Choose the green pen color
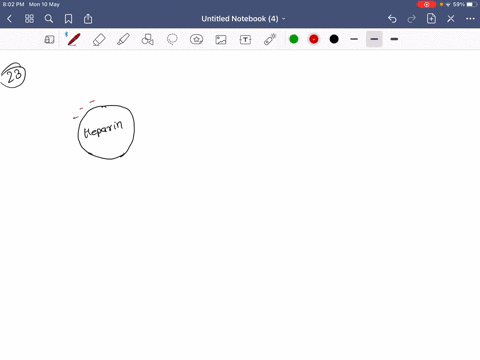 click(x=294, y=39)
